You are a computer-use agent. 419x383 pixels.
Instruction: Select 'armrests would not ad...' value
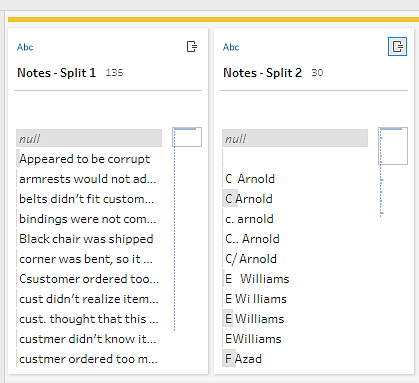[89, 179]
